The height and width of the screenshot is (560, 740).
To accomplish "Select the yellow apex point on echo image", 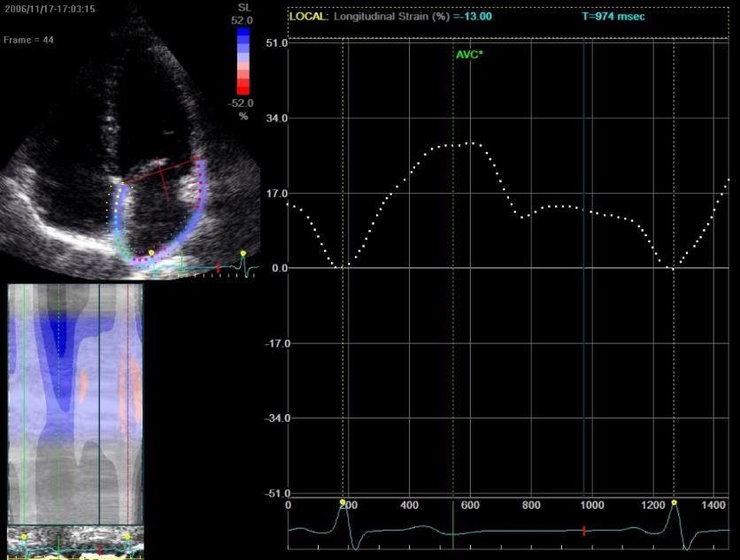I will coord(151,253).
